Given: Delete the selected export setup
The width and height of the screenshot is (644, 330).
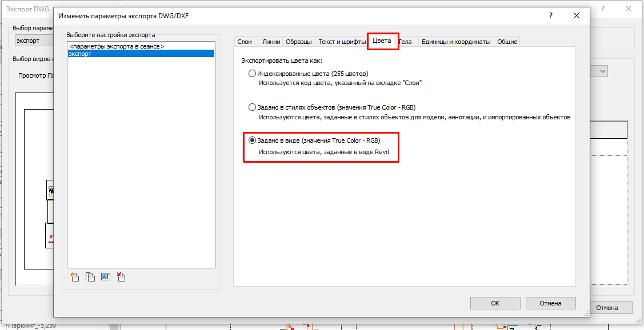Looking at the screenshot, I should pos(121,277).
